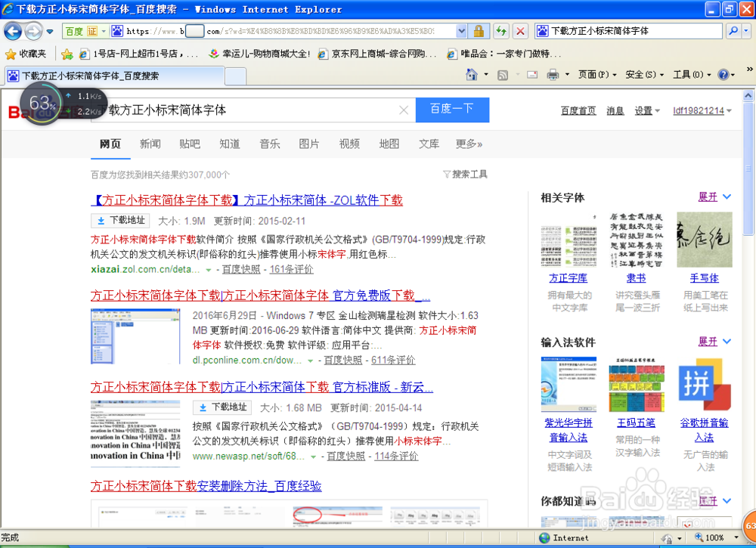Open the 安全(S) menu
Viewport: 756px width, 548px height.
point(644,75)
